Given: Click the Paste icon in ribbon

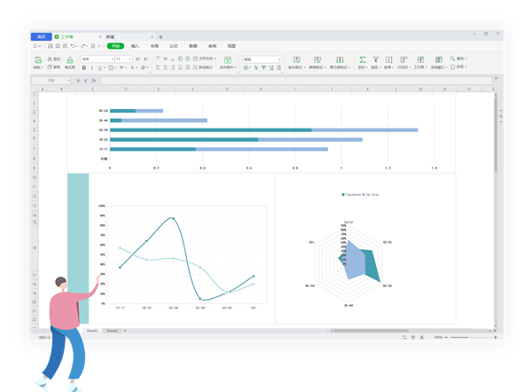Looking at the screenshot, I should coord(38,60).
